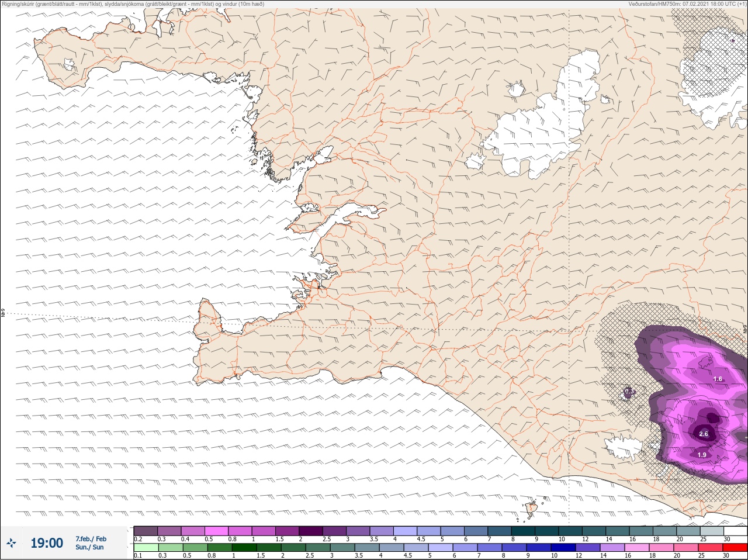Click the dark navy lower legend swatch above the 10 label

(x=563, y=547)
